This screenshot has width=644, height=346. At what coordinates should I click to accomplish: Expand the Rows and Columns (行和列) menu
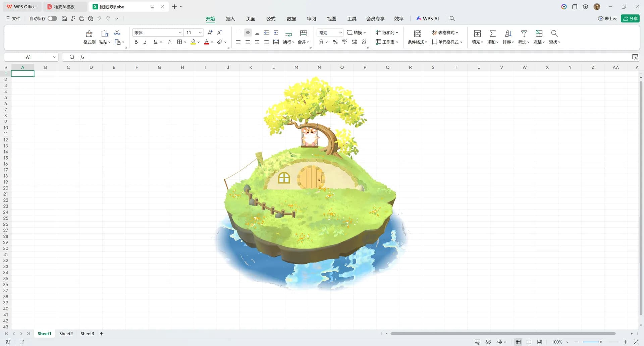387,33
